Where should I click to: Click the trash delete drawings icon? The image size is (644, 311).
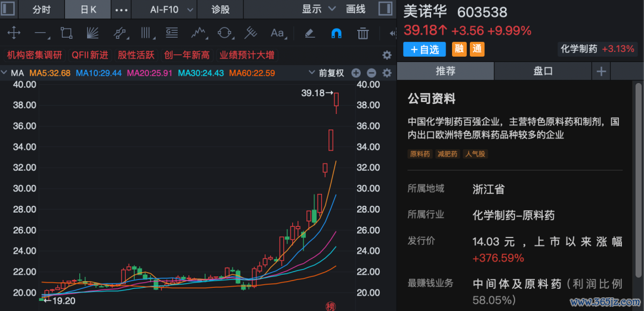pyautogui.click(x=363, y=33)
